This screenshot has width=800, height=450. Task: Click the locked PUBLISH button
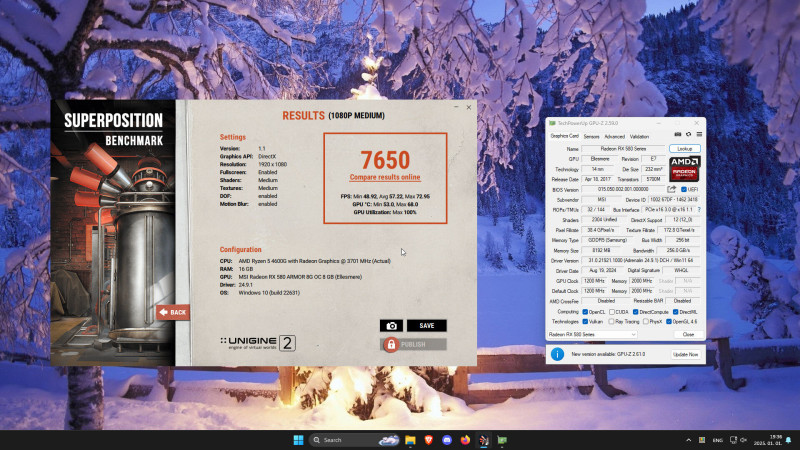tap(413, 344)
